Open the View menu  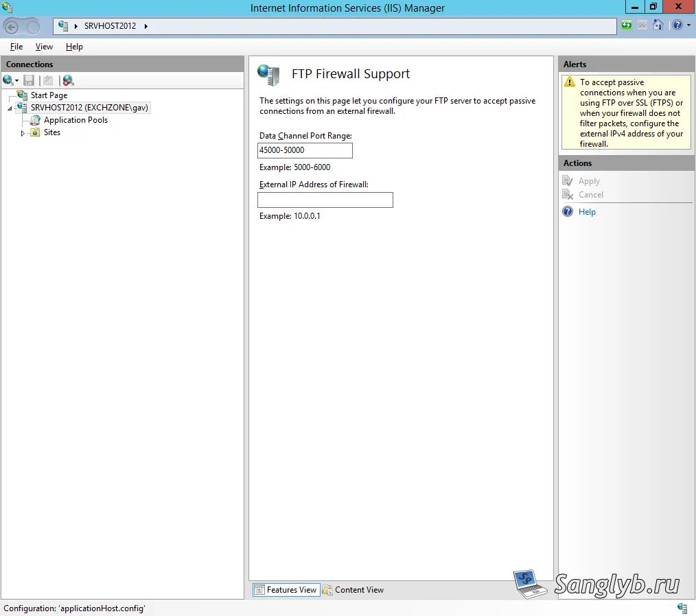[x=44, y=47]
